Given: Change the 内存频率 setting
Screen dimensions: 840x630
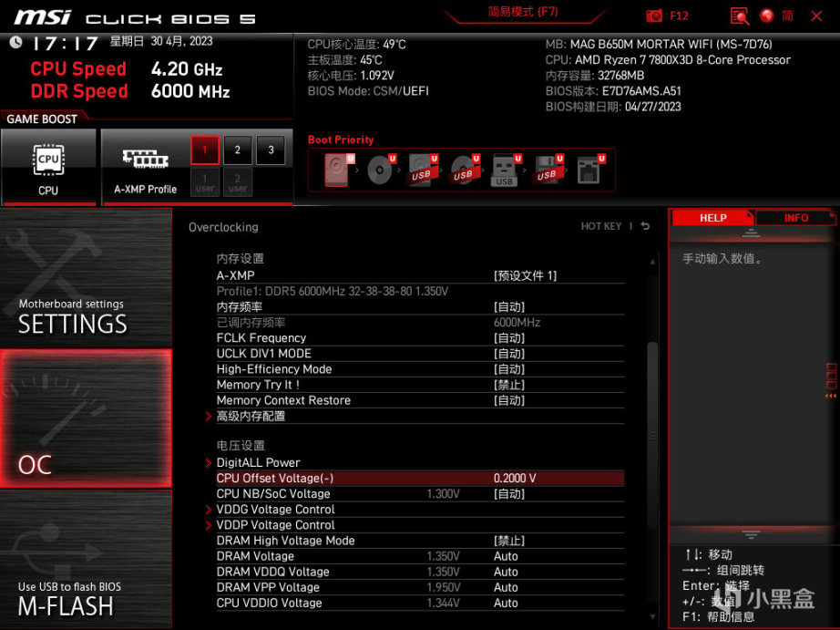Looking at the screenshot, I should (420, 306).
